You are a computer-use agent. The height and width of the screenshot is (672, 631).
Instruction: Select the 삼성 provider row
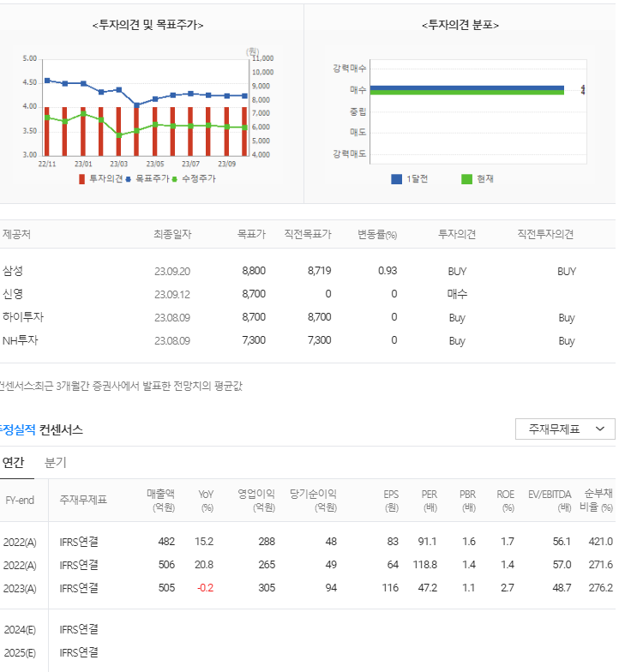click(x=308, y=271)
